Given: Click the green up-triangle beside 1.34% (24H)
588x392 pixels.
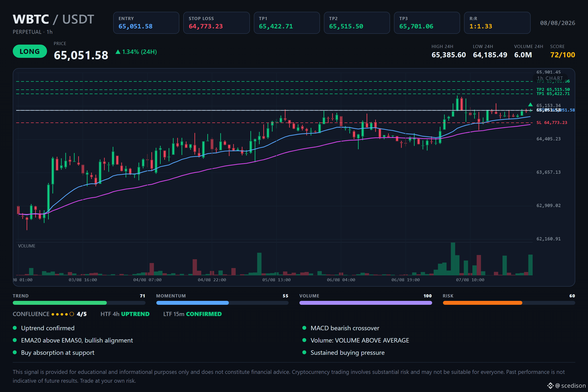Looking at the screenshot, I should [118, 52].
